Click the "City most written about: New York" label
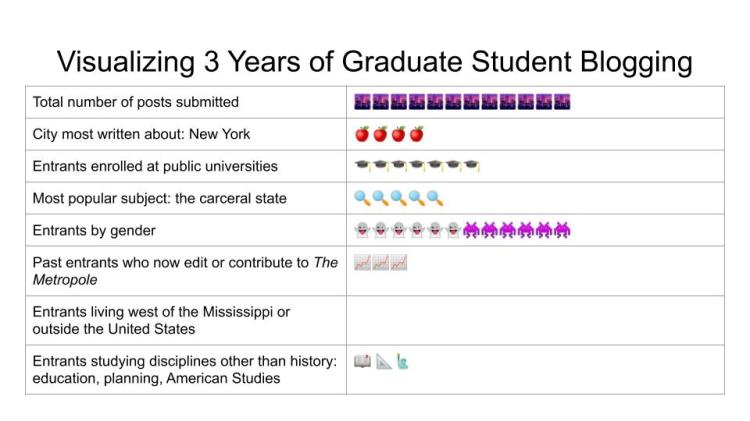Viewport: 750px width, 421px height. point(141,134)
